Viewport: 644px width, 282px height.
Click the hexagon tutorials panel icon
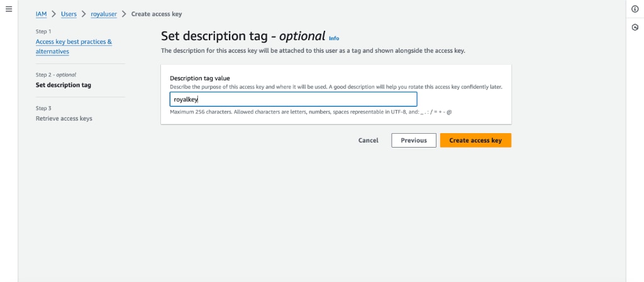635,28
